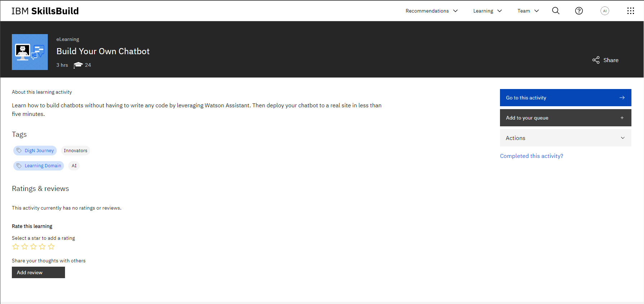
Task: Click the eLearning label
Action: (x=68, y=39)
